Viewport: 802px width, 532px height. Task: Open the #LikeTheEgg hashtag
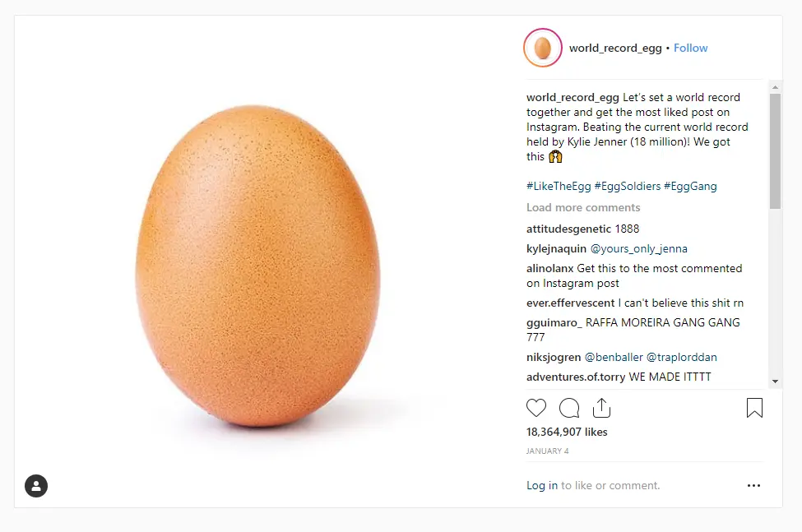[559, 187]
